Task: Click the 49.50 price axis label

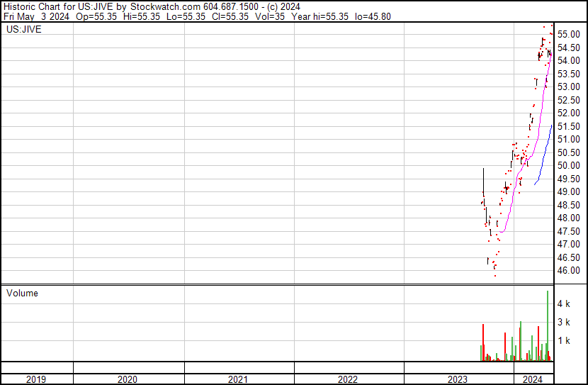Action: coord(568,179)
